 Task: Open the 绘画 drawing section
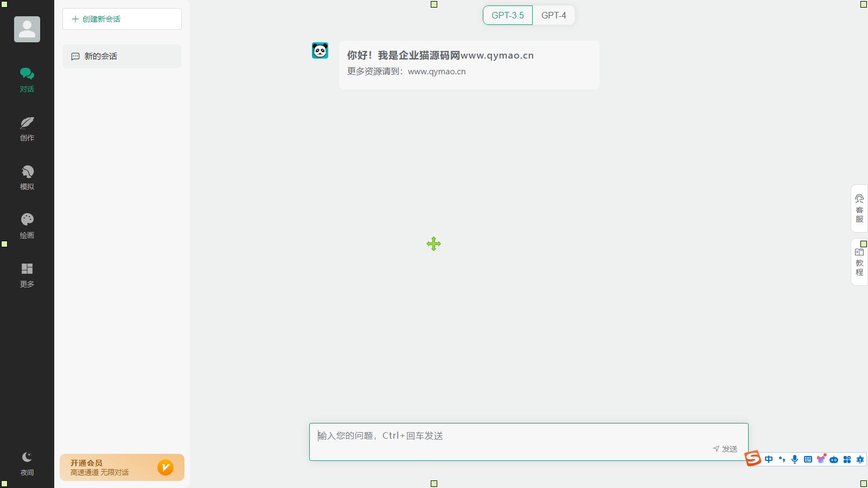[x=27, y=226]
